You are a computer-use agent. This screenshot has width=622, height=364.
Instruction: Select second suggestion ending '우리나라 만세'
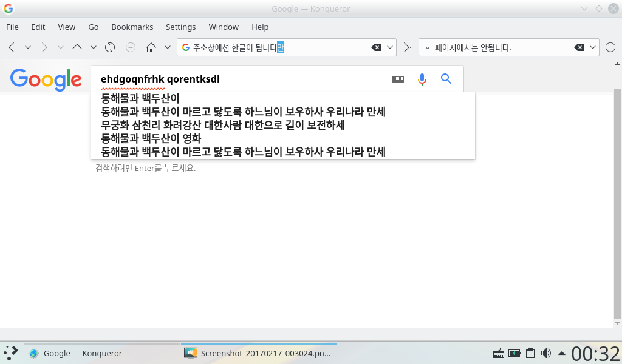click(283, 112)
